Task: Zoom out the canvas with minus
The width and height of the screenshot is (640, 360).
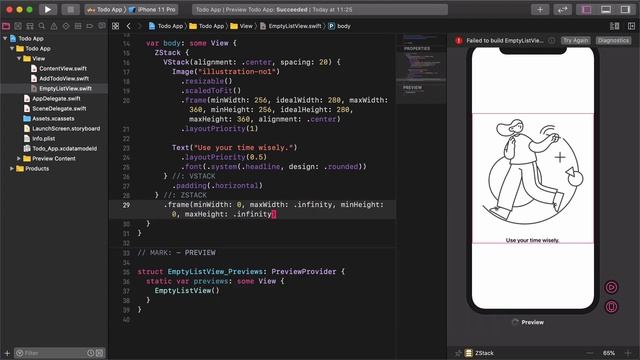Action: (589, 353)
